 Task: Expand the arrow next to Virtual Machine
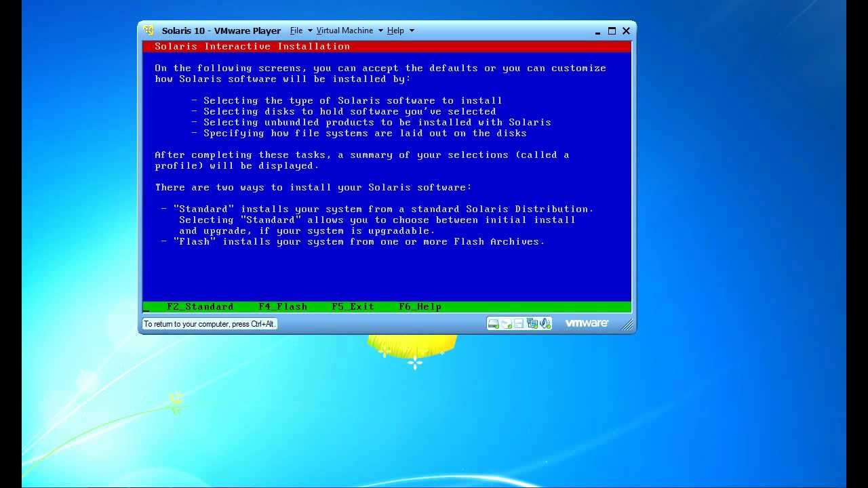click(x=380, y=30)
